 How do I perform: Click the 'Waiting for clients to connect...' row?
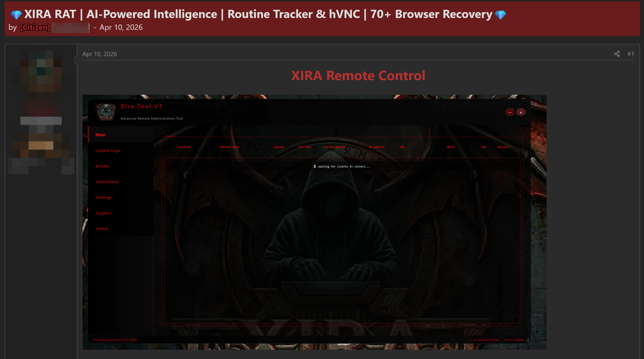click(x=342, y=167)
